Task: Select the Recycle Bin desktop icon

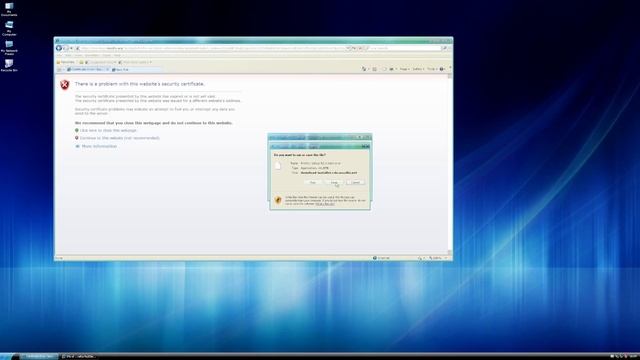Action: pos(9,65)
